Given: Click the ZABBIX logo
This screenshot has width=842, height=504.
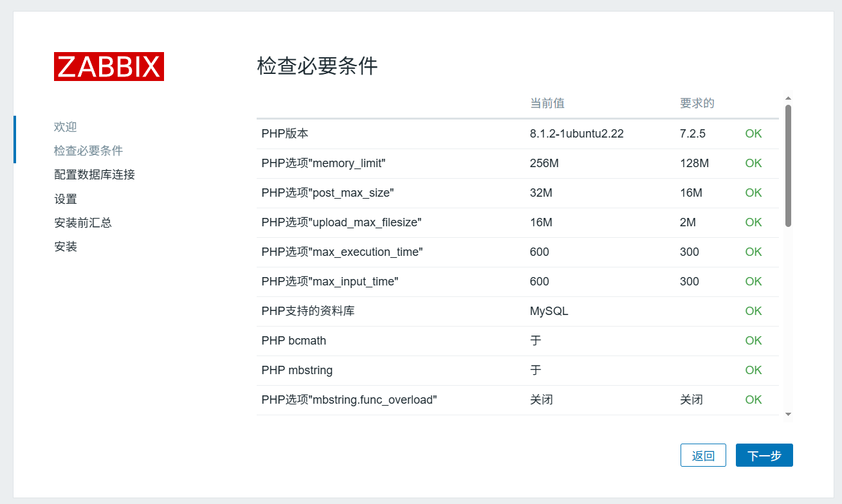Looking at the screenshot, I should click(109, 66).
